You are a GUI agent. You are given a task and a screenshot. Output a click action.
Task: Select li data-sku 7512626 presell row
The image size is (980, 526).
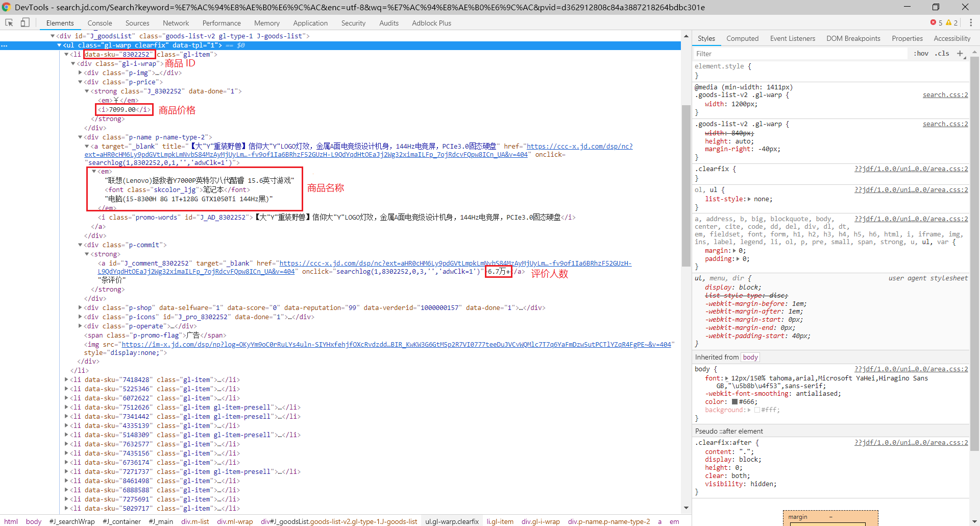click(x=185, y=408)
